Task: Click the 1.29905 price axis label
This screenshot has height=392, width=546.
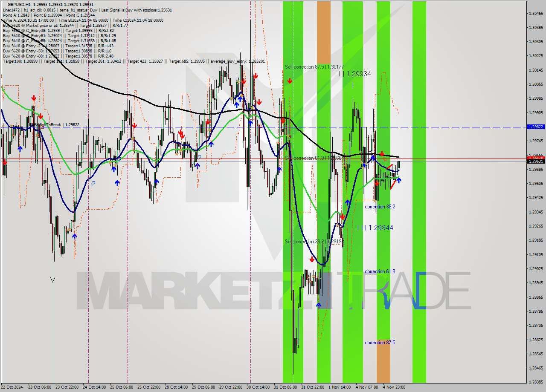Action: tap(536, 112)
